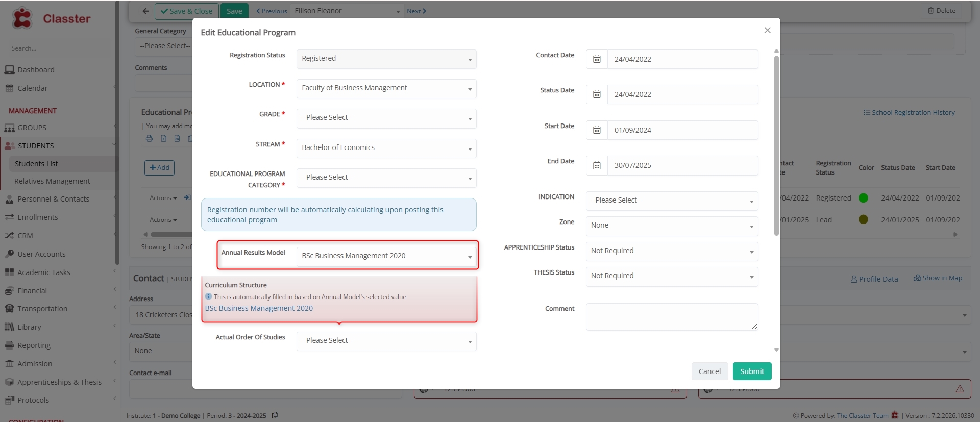The width and height of the screenshot is (980, 422).
Task: Open the Registration Status dropdown
Action: tap(386, 59)
